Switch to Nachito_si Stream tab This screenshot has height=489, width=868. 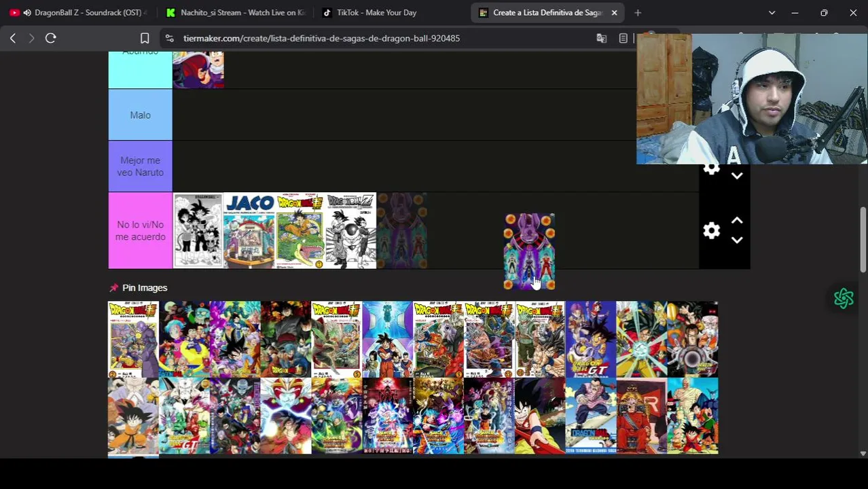(x=235, y=13)
